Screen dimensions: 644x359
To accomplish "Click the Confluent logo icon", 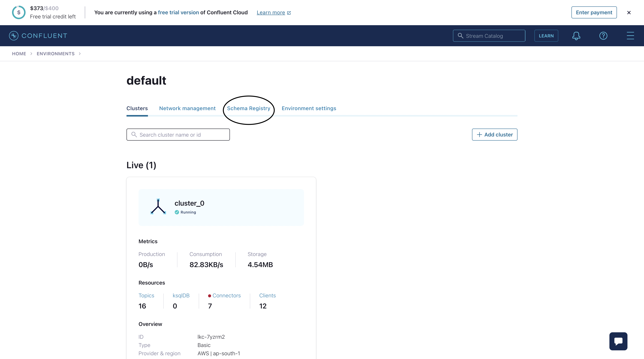I will 14,36.
